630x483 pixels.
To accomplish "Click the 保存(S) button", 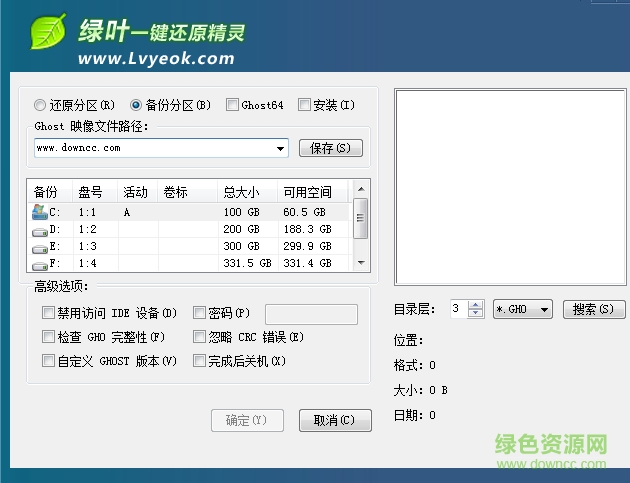I will [331, 148].
